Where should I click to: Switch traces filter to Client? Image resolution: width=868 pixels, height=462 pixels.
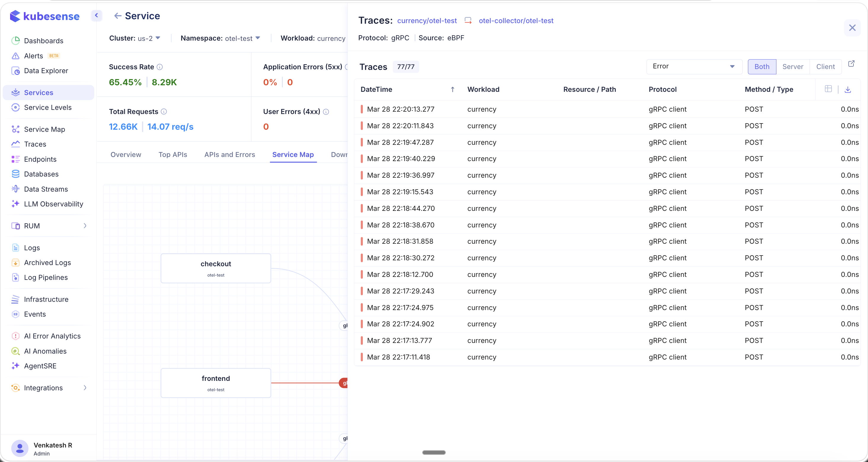[x=826, y=66]
